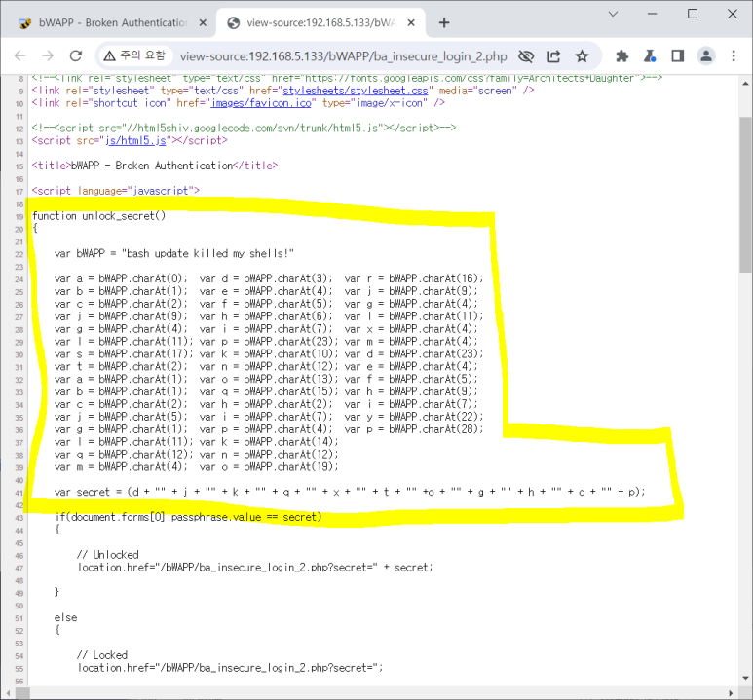Click the 'if(document.forms[0].passphrase.value == secret)' line

pyautogui.click(x=188, y=517)
